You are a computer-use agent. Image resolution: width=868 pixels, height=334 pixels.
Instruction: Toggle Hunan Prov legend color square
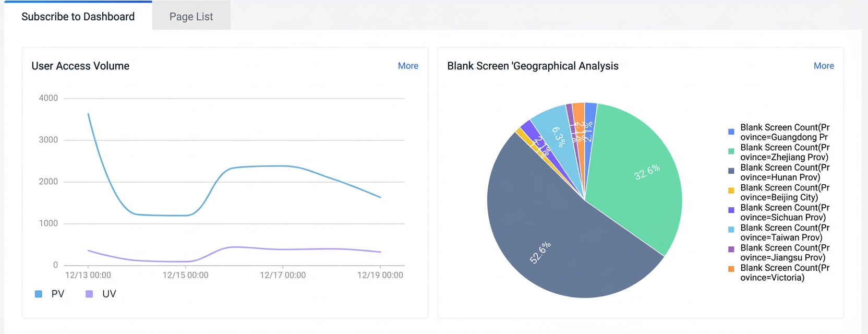(x=731, y=171)
